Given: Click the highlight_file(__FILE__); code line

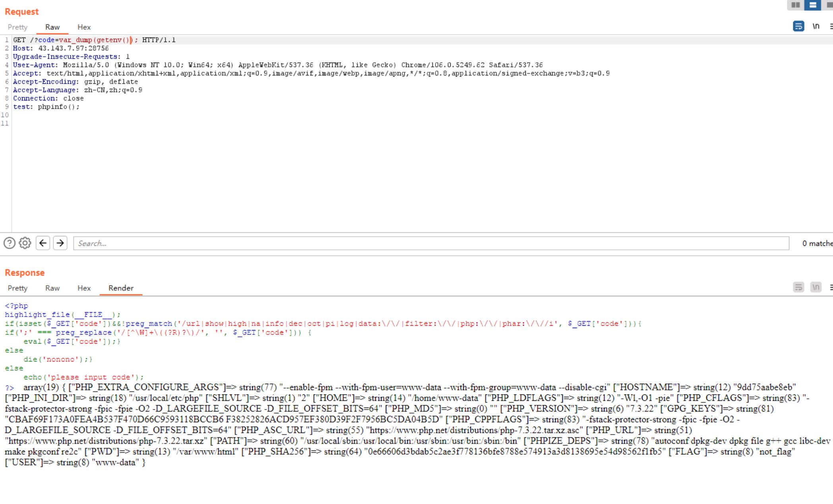Looking at the screenshot, I should (x=62, y=315).
